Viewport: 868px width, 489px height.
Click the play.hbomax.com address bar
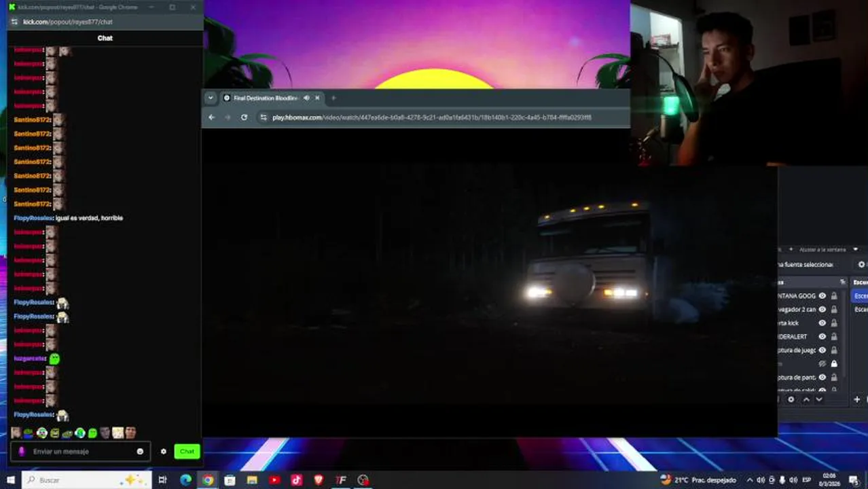point(431,117)
